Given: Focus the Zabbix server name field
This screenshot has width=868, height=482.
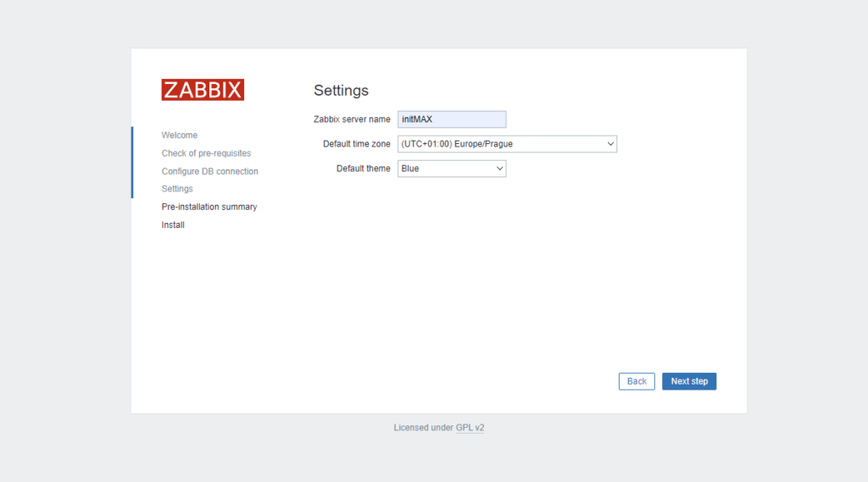Looking at the screenshot, I should click(x=451, y=119).
